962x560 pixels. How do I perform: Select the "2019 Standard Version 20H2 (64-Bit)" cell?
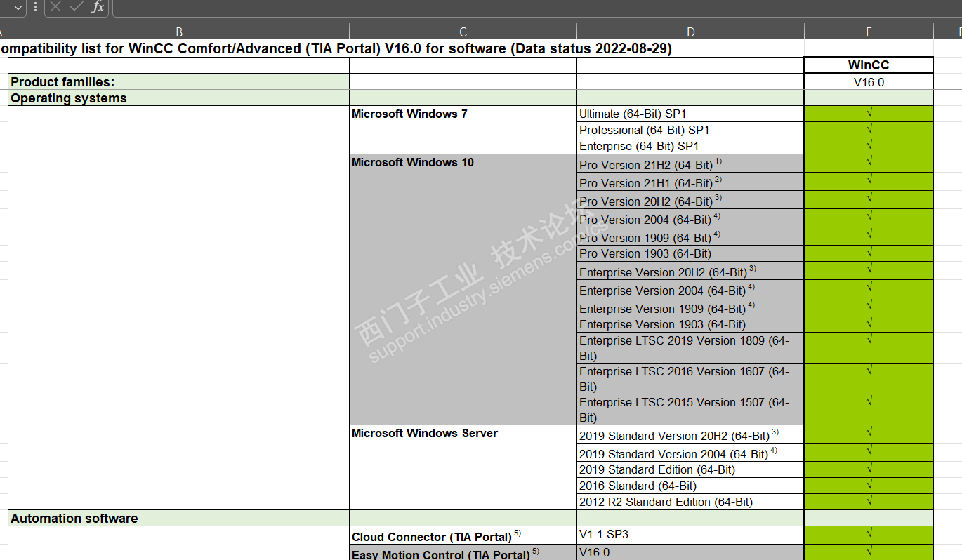tap(690, 434)
